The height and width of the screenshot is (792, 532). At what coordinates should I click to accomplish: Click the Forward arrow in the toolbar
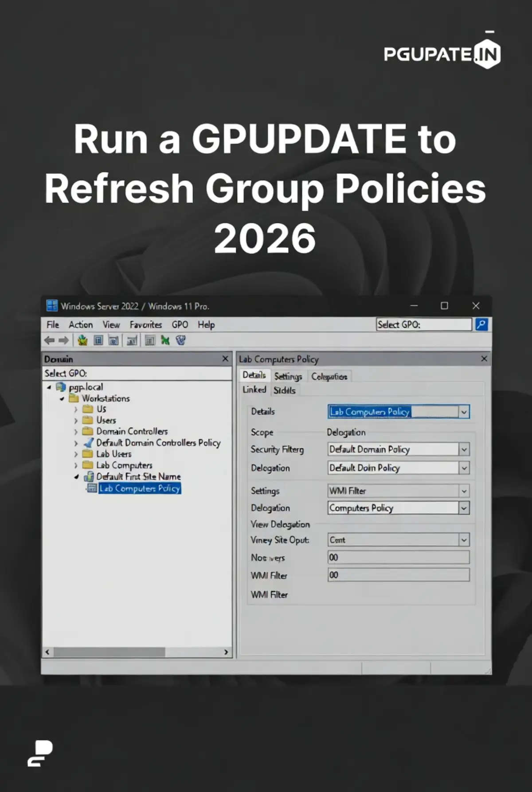[64, 340]
